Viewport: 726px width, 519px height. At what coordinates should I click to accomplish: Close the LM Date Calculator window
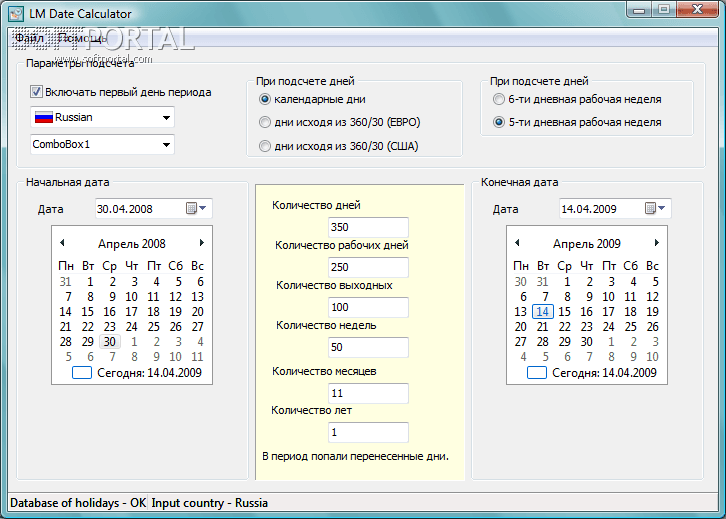697,10
